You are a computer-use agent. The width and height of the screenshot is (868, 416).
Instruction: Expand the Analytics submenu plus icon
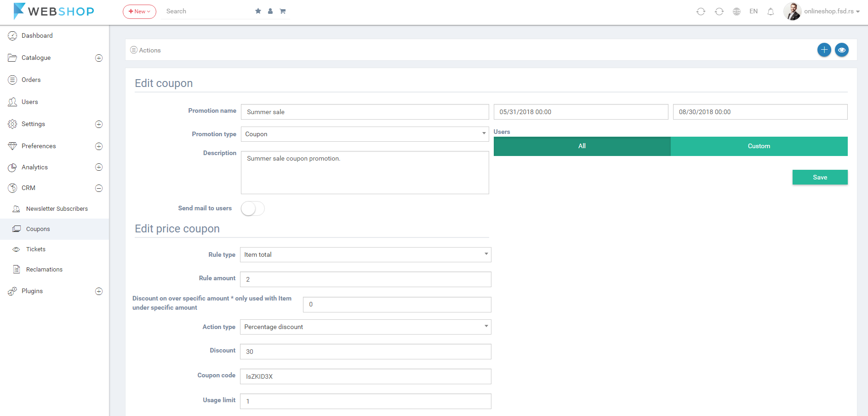point(99,167)
